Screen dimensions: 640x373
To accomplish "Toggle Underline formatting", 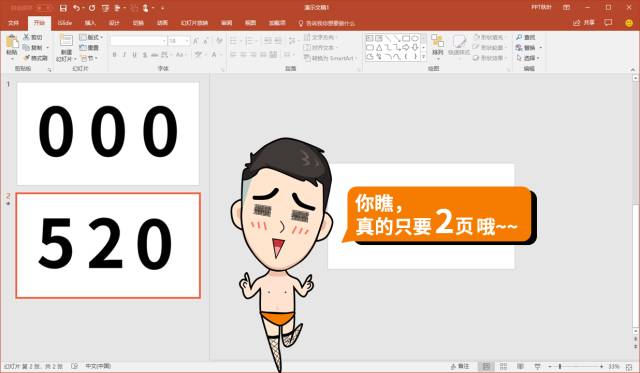I will (x=134, y=55).
